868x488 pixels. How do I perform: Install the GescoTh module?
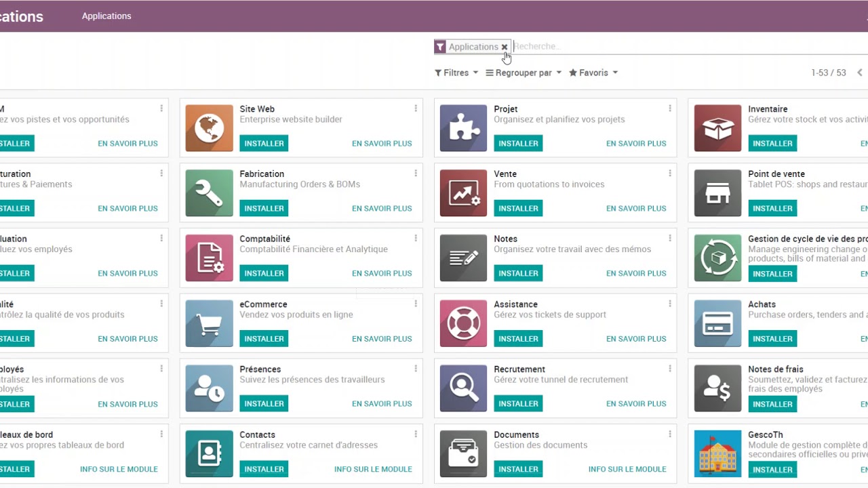[772, 469]
